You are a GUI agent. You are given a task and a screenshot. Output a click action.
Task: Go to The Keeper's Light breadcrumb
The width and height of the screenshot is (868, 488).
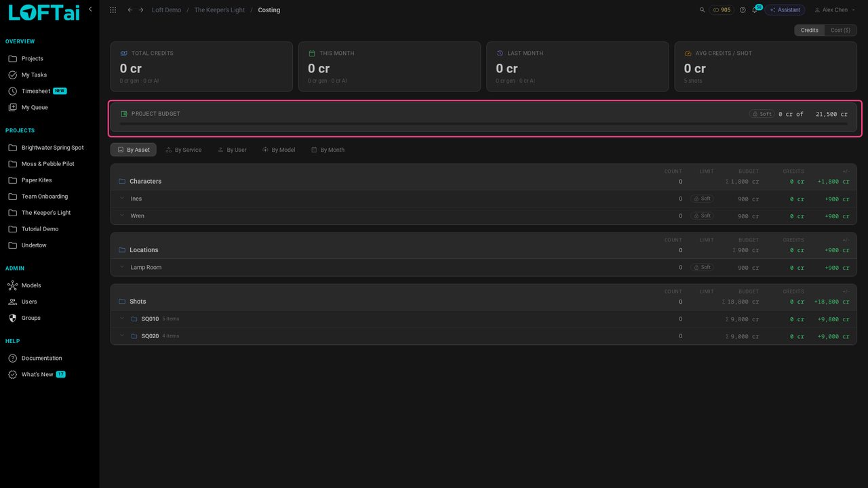220,10
